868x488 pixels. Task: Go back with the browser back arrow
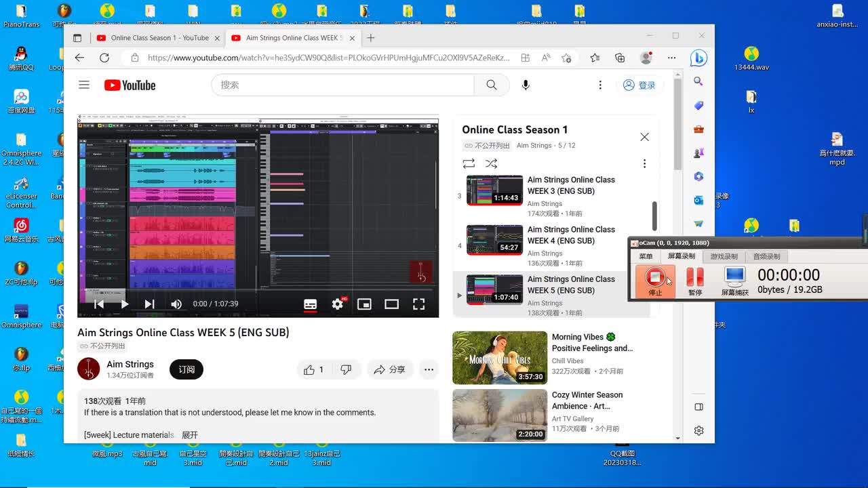[79, 58]
